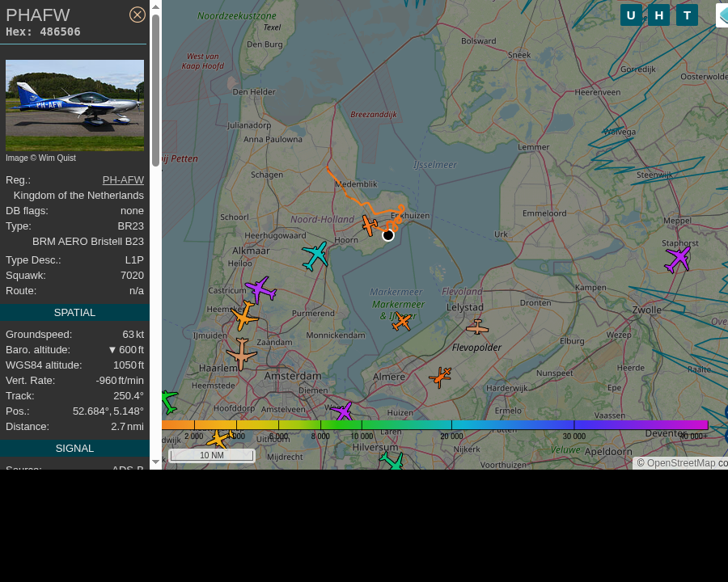This screenshot has width=728, height=582.
Task: Open the OpenStreetMap attribution link
Action: [680, 463]
